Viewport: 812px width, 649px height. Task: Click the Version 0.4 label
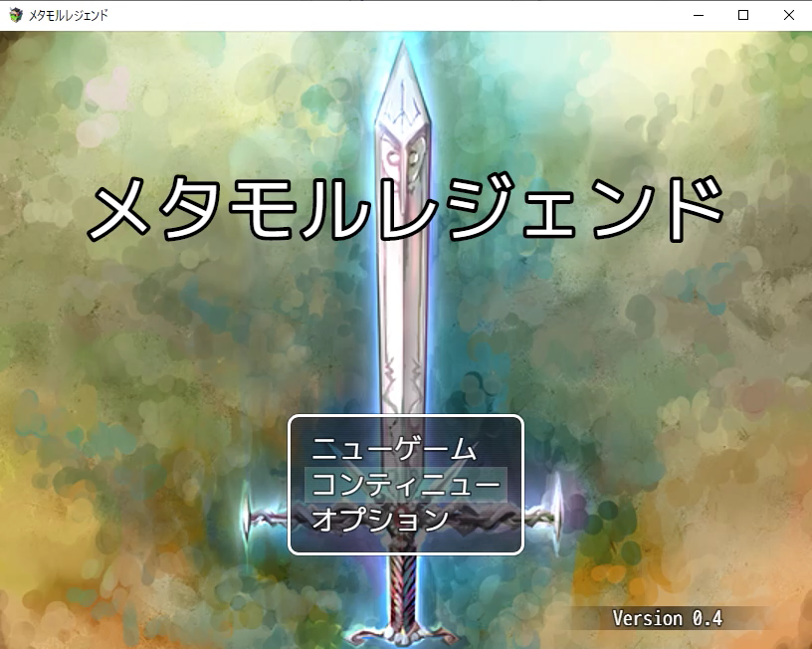coord(667,618)
